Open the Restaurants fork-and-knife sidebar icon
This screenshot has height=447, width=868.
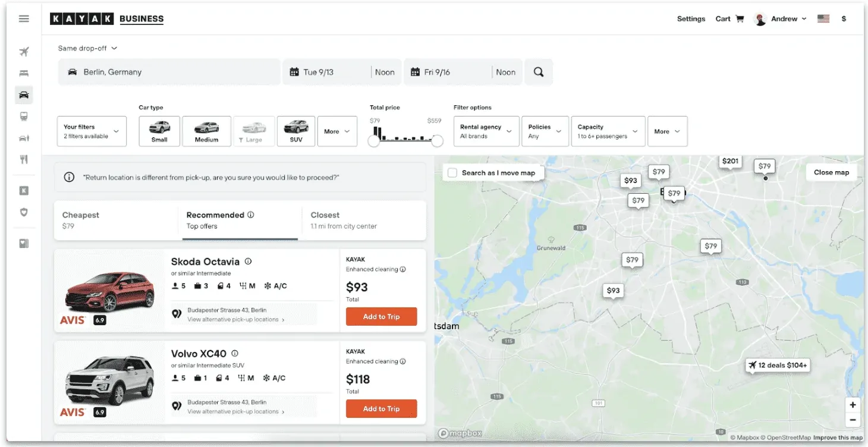coord(24,159)
